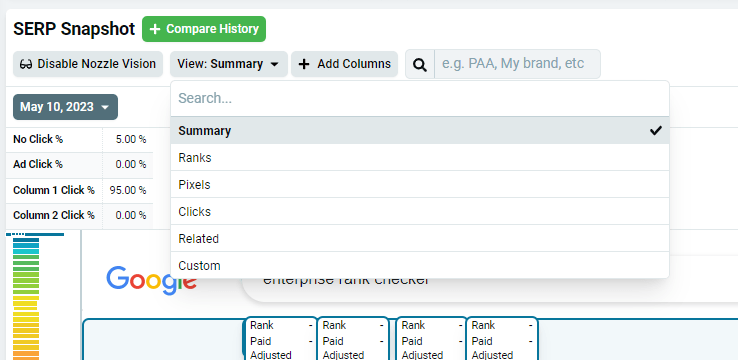Select the Custom view option
The width and height of the screenshot is (738, 360).
pos(420,265)
